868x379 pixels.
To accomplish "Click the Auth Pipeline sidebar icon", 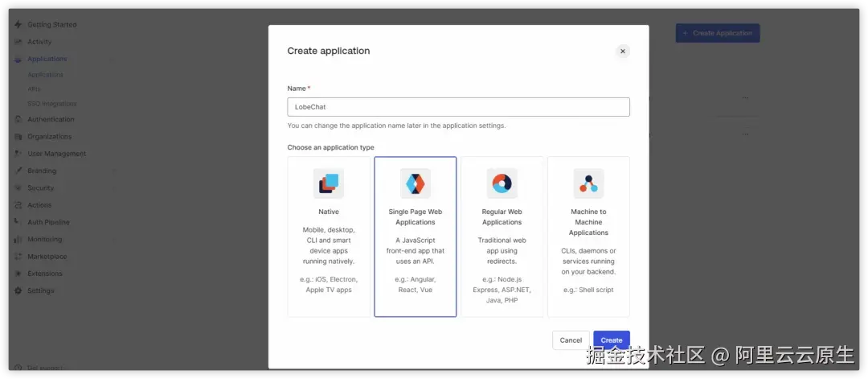I will [18, 222].
